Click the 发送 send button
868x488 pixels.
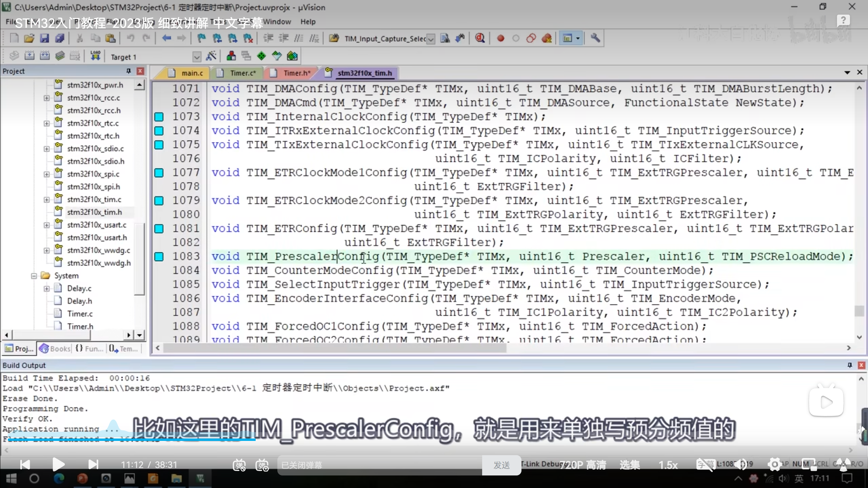pyautogui.click(x=501, y=465)
